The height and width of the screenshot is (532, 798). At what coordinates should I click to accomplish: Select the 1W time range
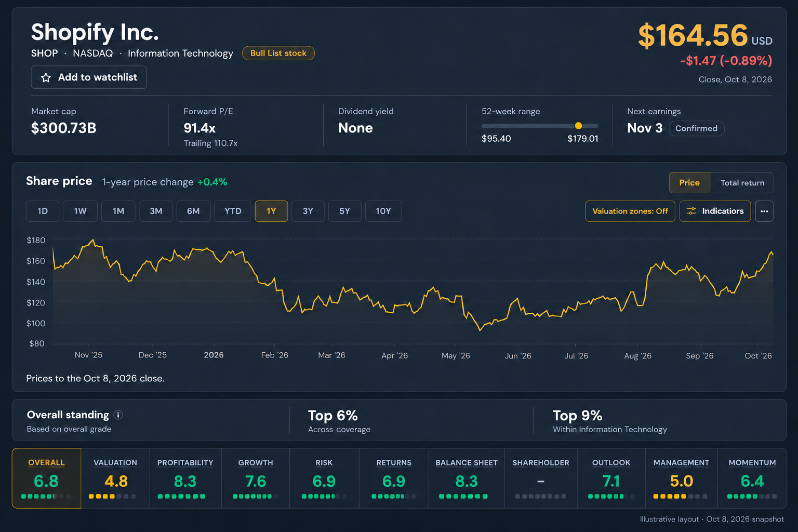[80, 211]
